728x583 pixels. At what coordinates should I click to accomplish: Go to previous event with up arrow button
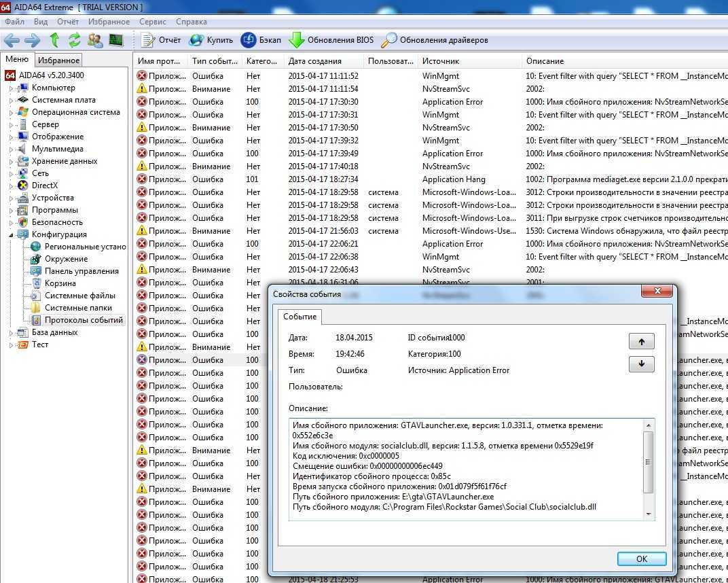641,341
